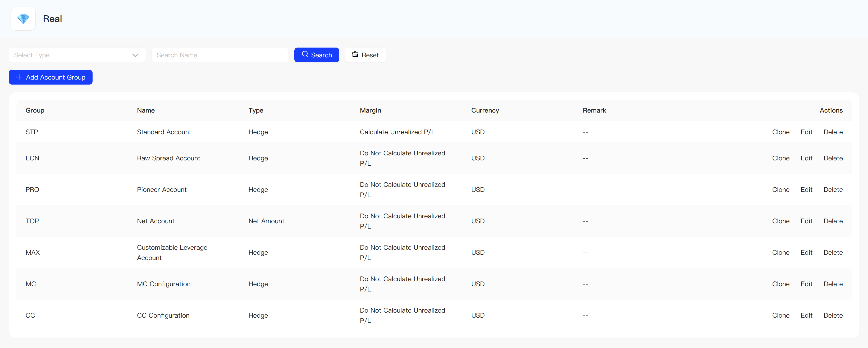This screenshot has width=868, height=348.
Task: Click the blue diamond Real logo icon
Action: point(23,19)
